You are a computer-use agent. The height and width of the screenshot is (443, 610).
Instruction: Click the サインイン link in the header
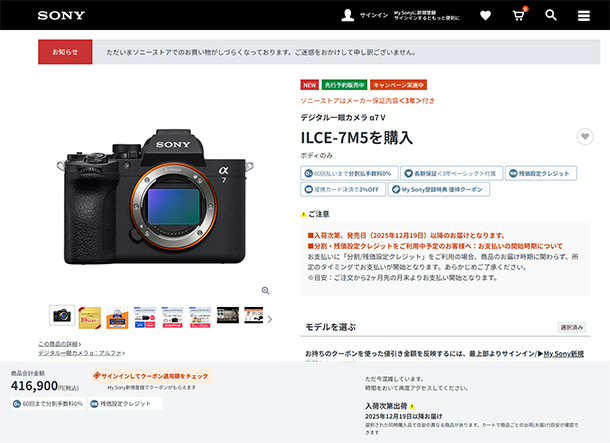click(x=374, y=15)
